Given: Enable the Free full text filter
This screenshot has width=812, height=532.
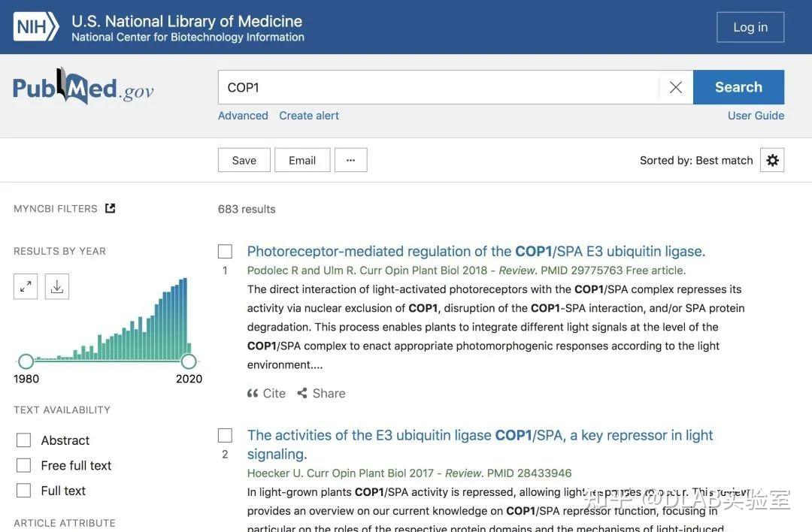Looking at the screenshot, I should click(24, 466).
